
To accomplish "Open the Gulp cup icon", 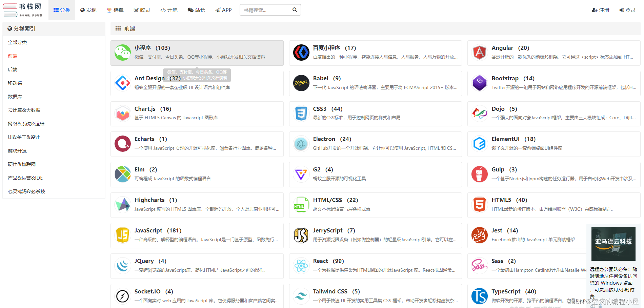I will (480, 174).
